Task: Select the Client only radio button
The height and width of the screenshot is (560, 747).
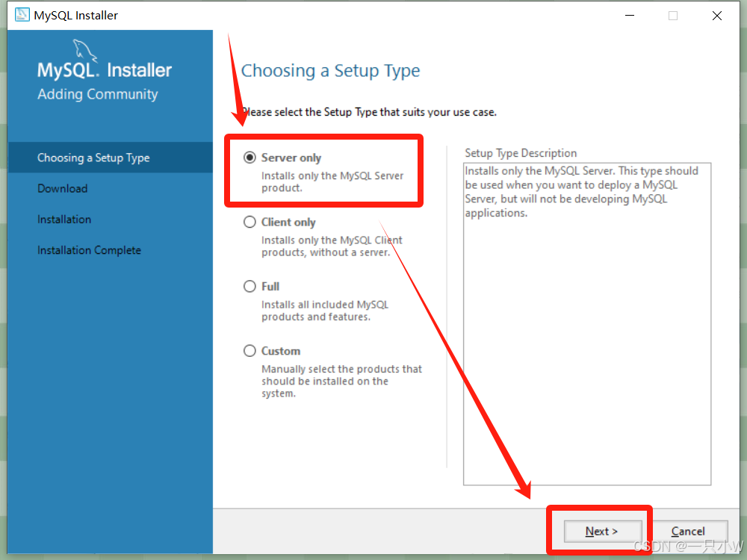Action: tap(249, 222)
